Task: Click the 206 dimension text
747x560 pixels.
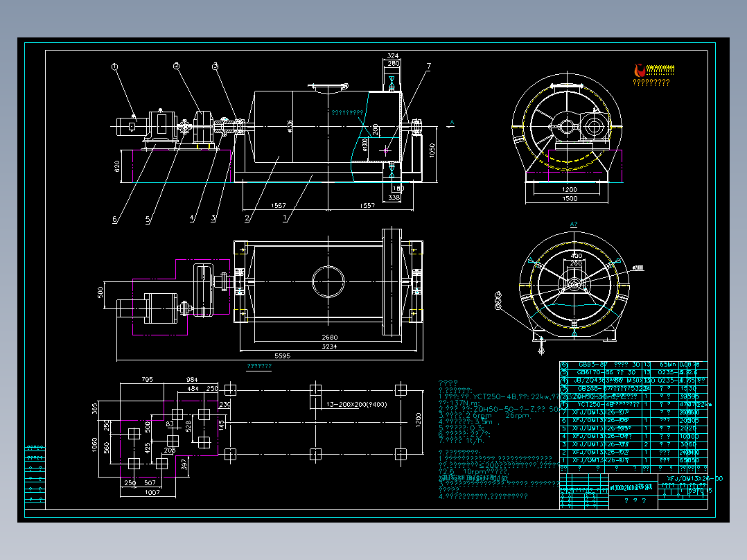Action: click(170, 450)
